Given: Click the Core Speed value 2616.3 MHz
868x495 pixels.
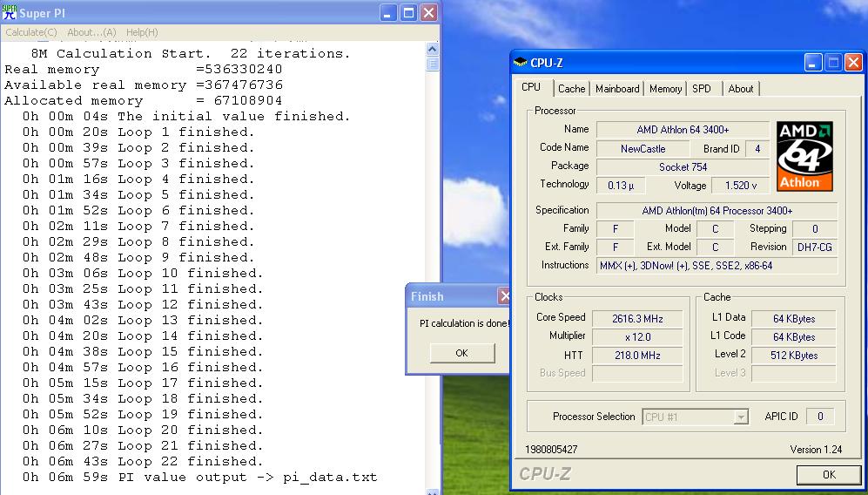Looking at the screenshot, I should coord(637,319).
